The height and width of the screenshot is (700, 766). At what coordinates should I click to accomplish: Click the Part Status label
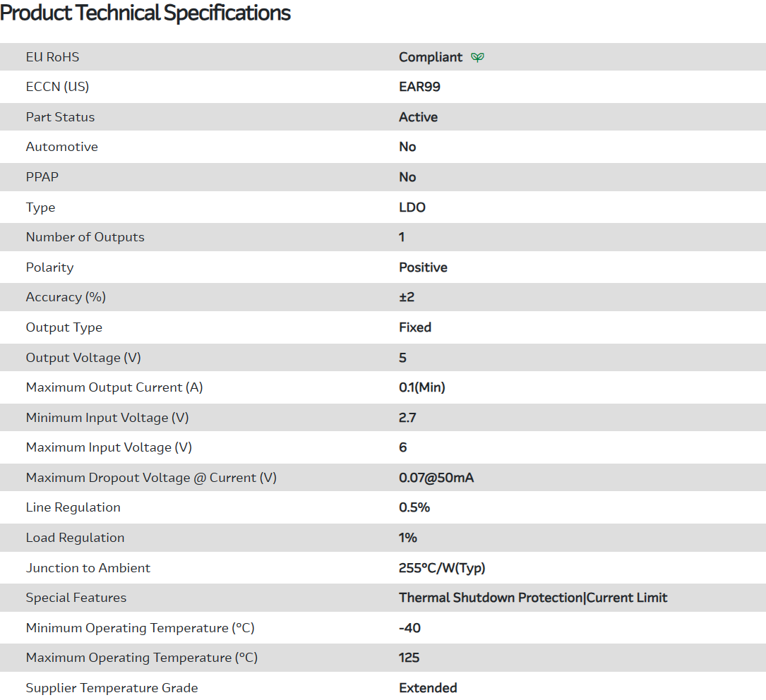pos(60,117)
